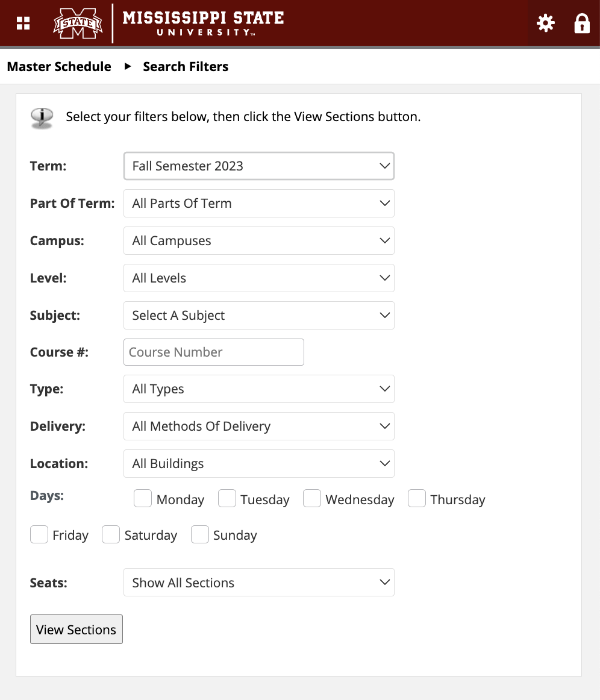This screenshot has width=600, height=700.
Task: Focus the Course Number input field
Action: pyautogui.click(x=214, y=352)
